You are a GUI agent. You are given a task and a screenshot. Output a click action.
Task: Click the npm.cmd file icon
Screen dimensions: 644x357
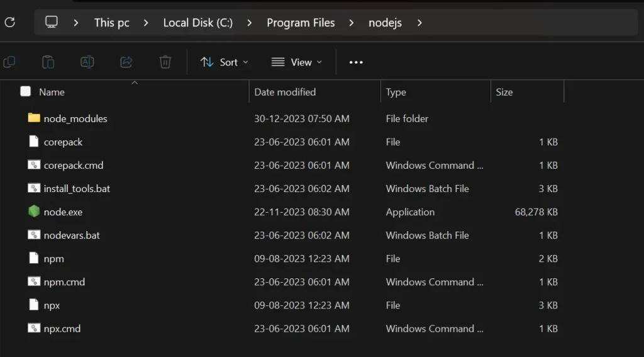click(34, 281)
